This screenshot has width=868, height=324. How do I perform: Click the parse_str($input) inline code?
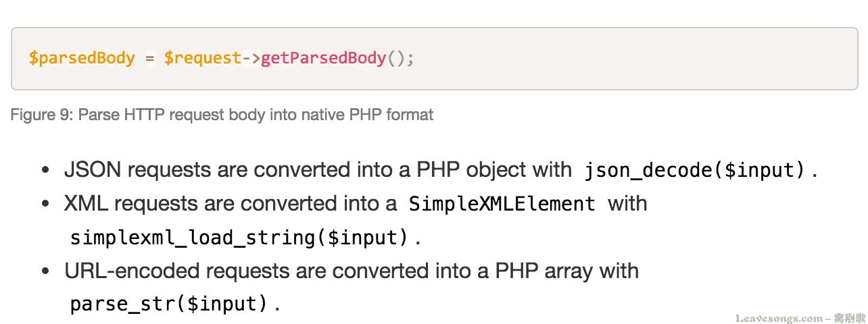(x=169, y=304)
